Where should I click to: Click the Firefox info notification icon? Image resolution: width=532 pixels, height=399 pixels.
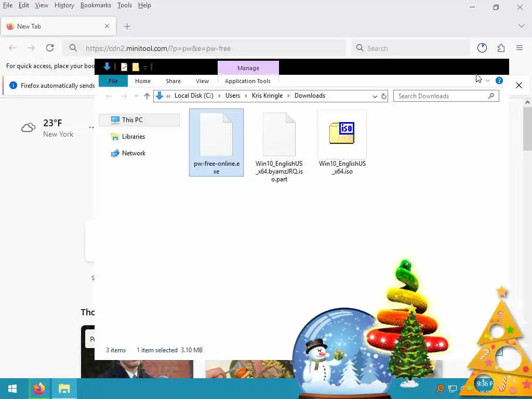tap(13, 85)
